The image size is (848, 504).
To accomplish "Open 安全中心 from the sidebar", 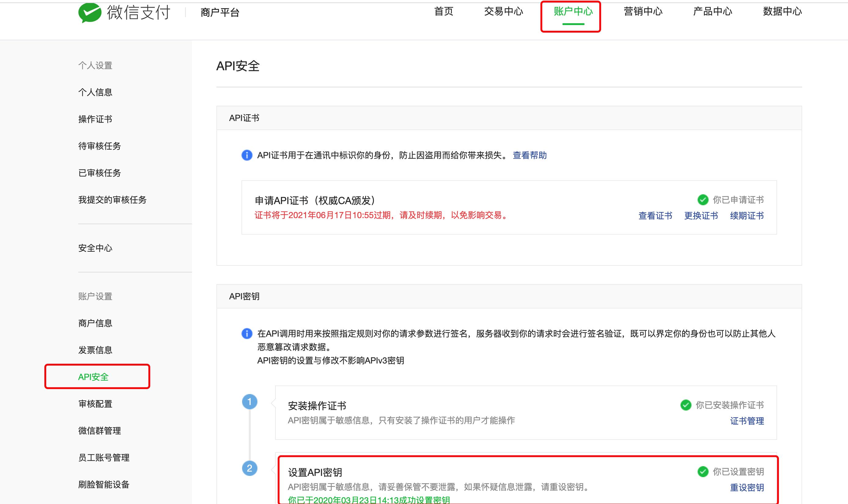I will coord(95,248).
